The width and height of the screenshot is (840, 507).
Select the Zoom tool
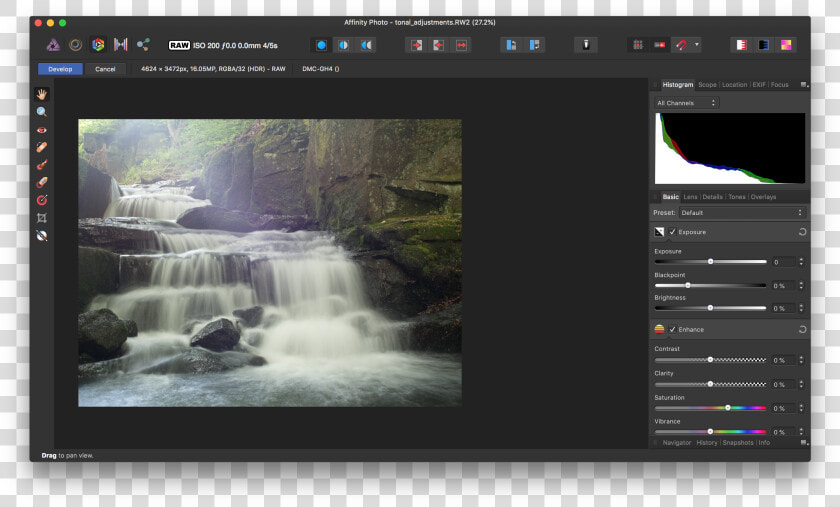(x=42, y=112)
